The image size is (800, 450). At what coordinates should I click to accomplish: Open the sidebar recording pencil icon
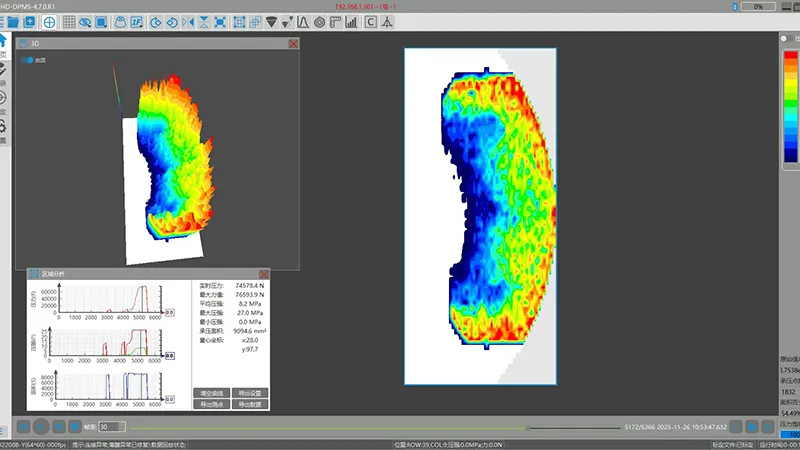3,69
